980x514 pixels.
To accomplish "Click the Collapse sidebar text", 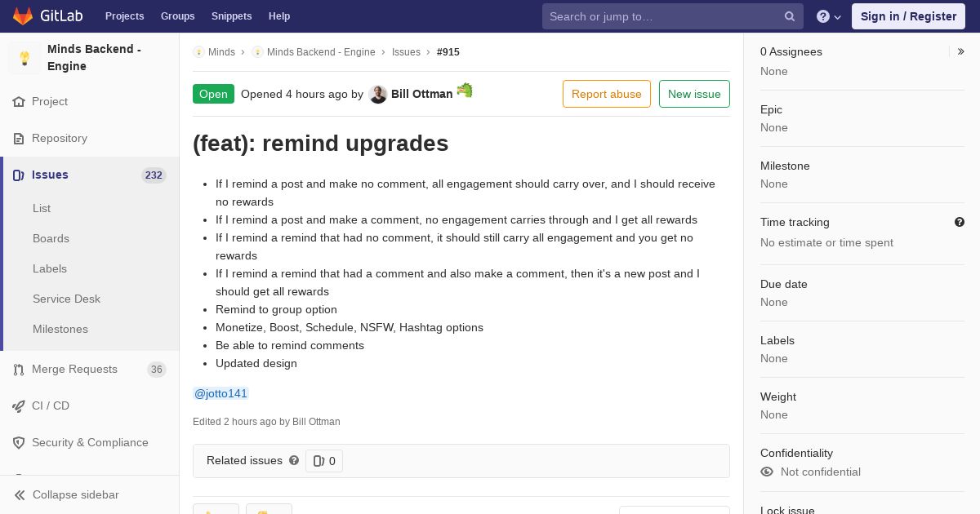I will [x=76, y=494].
